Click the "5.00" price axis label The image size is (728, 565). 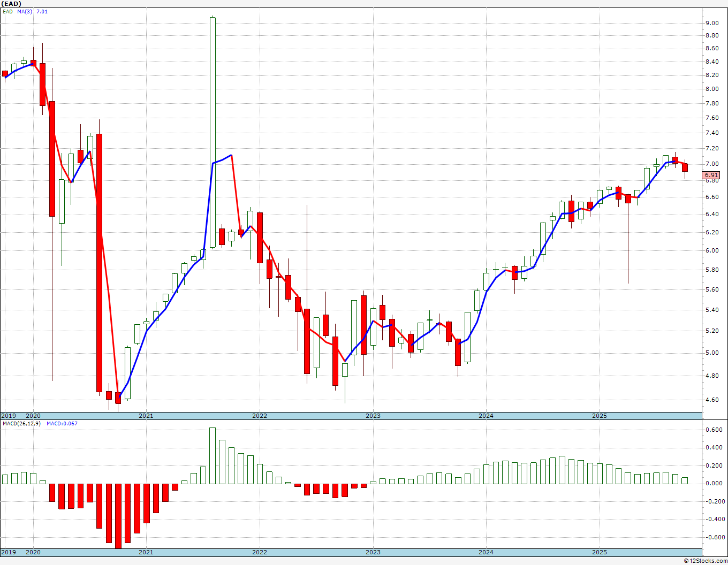[712, 353]
